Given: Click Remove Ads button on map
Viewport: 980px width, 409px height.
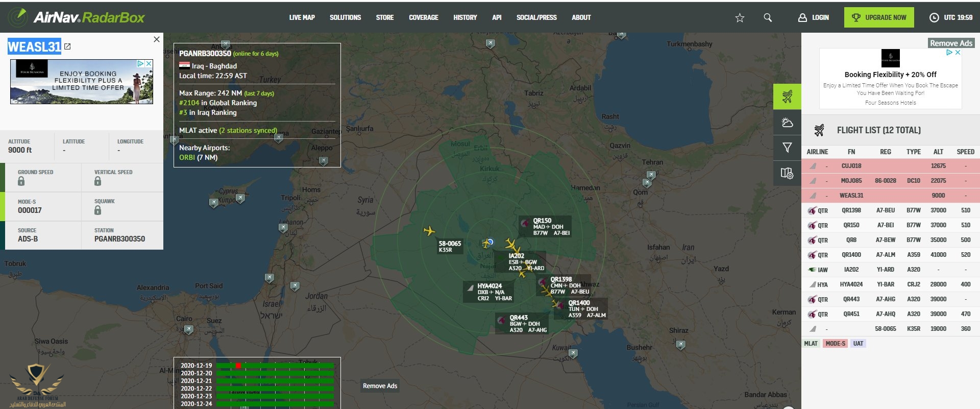Looking at the screenshot, I should 380,386.
